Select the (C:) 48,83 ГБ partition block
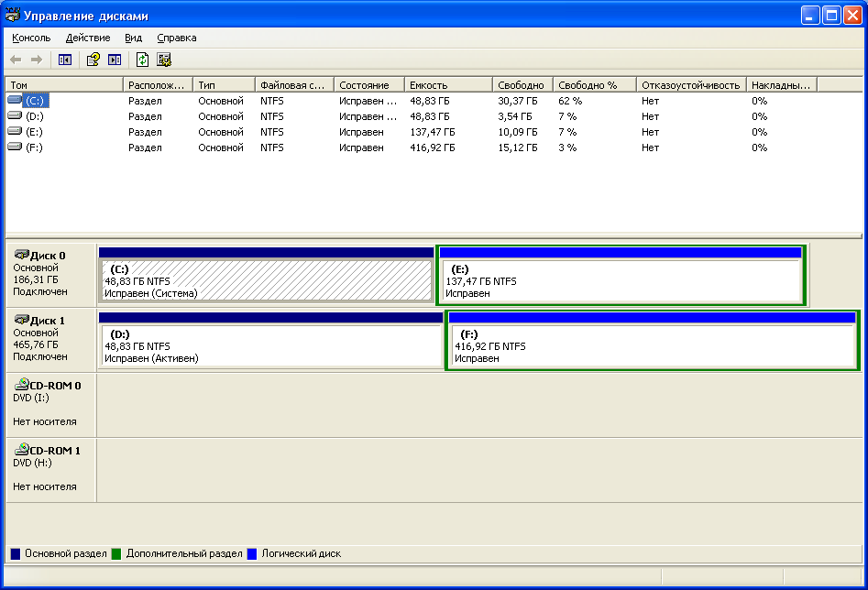Viewport: 868px width, 590px height. pyautogui.click(x=266, y=280)
